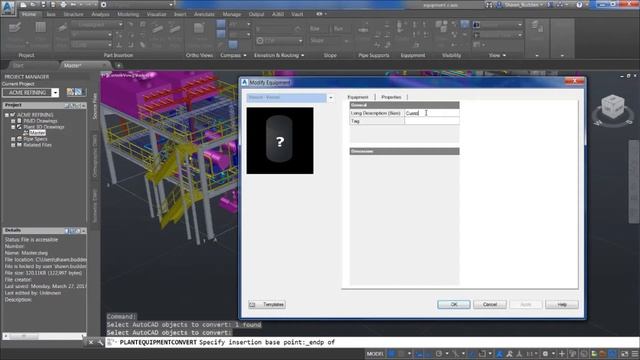Click the Open file icon in quick access toolbar

[x=33, y=5]
